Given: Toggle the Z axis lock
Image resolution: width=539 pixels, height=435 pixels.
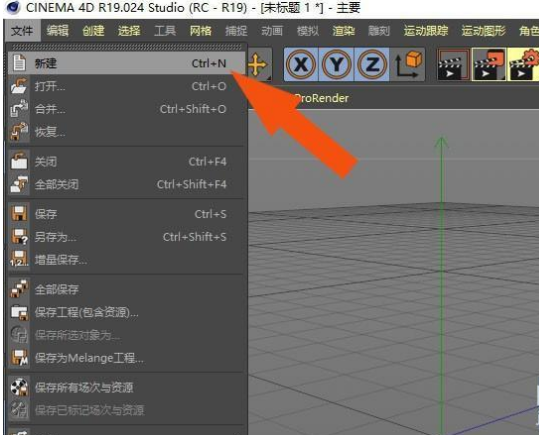Looking at the screenshot, I should click(372, 64).
